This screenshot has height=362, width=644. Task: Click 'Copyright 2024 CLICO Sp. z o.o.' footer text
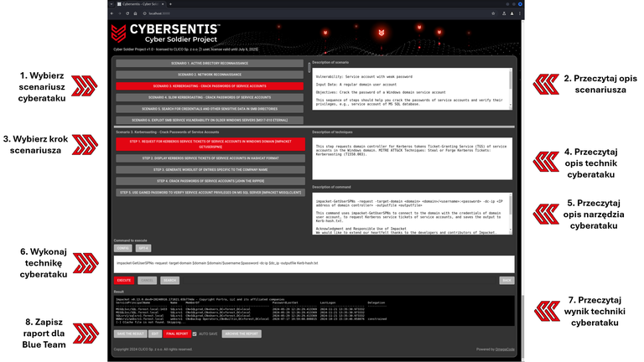click(138, 349)
